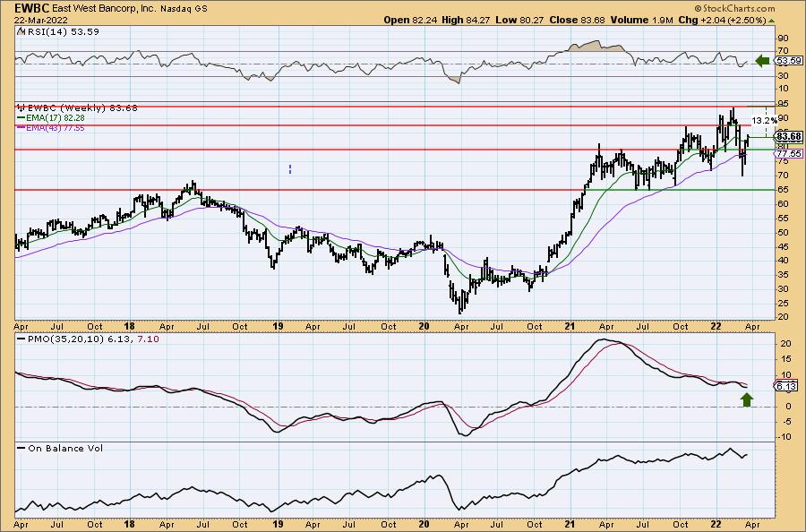Image resolution: width=806 pixels, height=532 pixels.
Task: Select the PMO(35,20,10) 6.13, 7.10 label
Action: coord(93,339)
